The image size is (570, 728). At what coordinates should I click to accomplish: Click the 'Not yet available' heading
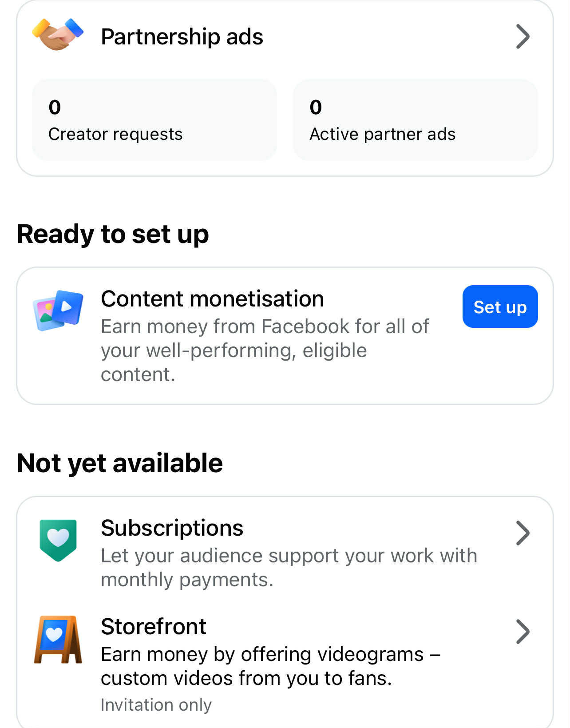click(x=120, y=463)
